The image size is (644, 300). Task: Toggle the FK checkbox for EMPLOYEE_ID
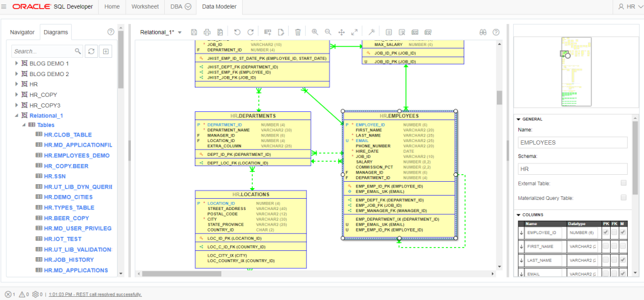point(614,233)
